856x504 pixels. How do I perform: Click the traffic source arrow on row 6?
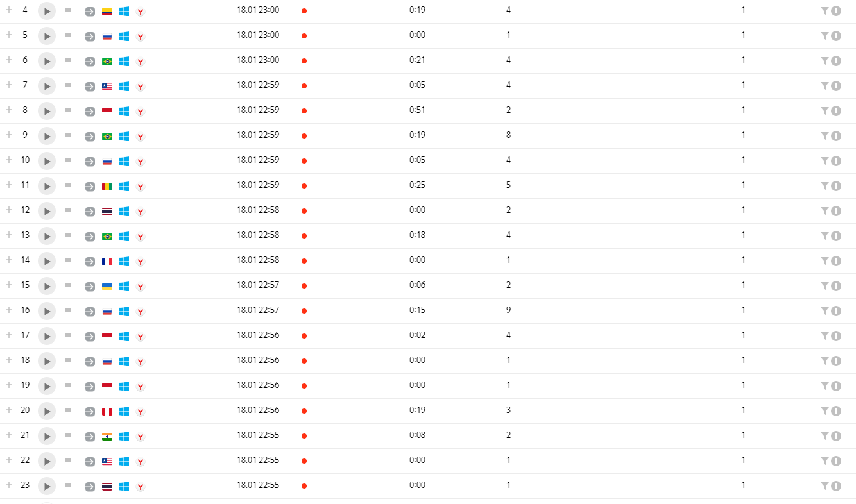(x=90, y=61)
